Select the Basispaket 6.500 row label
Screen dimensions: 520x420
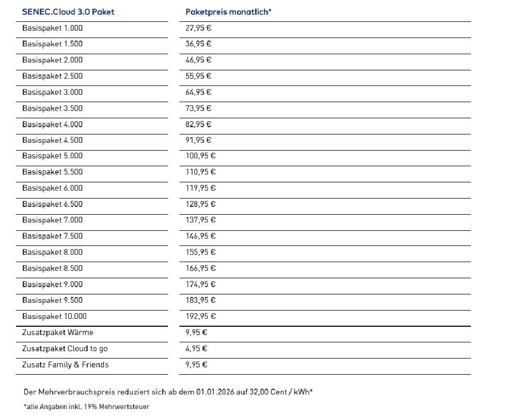52,204
